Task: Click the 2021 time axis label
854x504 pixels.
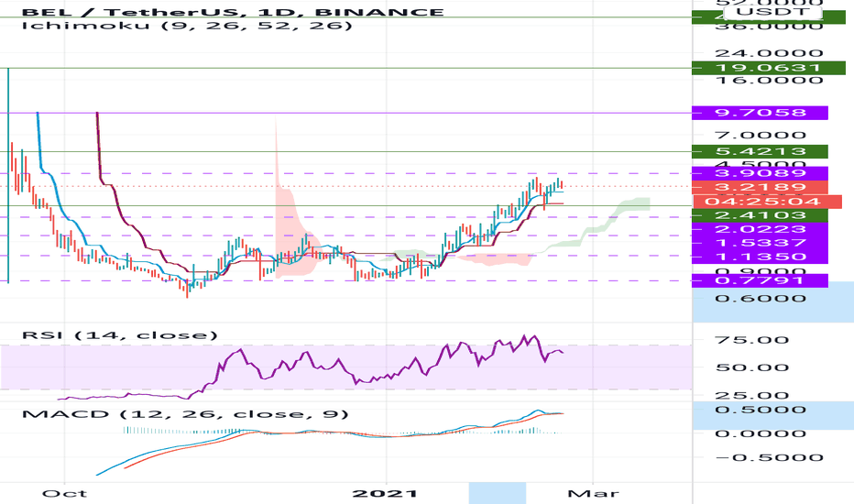Action: 385,494
